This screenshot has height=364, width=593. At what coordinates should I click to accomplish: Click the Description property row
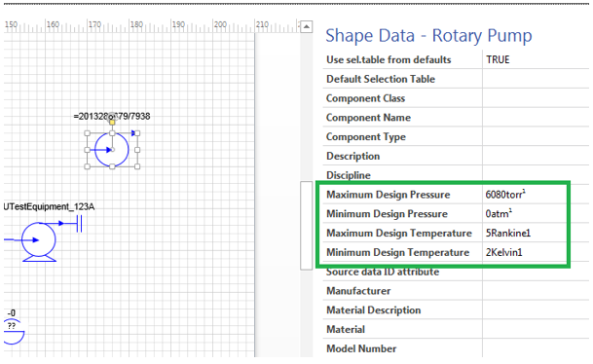[x=456, y=156]
